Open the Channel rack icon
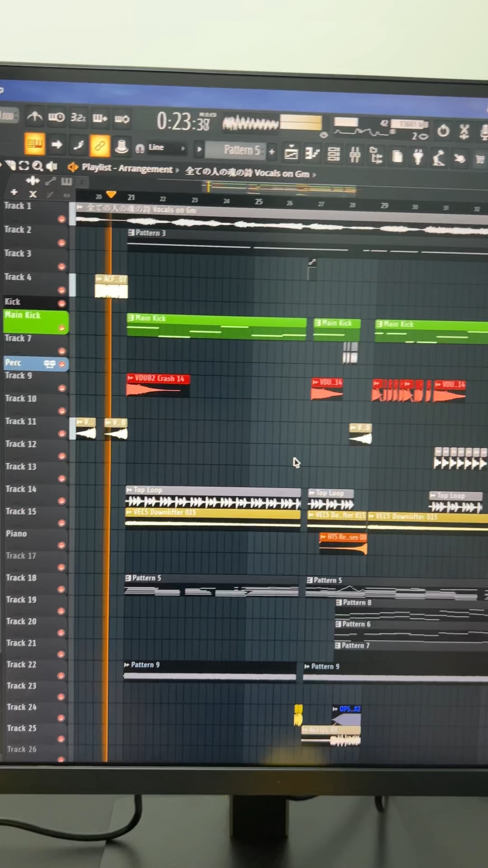This screenshot has width=488, height=868. coord(333,154)
